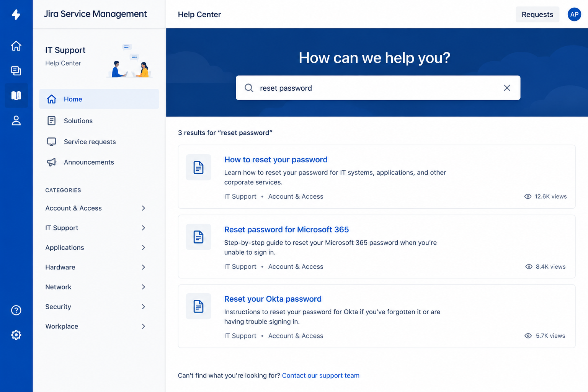Expand Applications category chevron
This screenshot has width=588, height=392.
click(x=144, y=248)
